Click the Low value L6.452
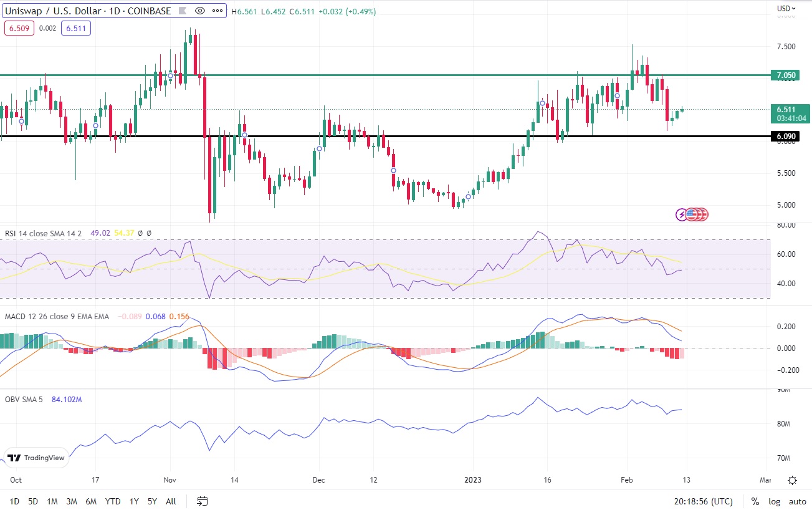Image resolution: width=812 pixels, height=510 pixels. [274, 11]
